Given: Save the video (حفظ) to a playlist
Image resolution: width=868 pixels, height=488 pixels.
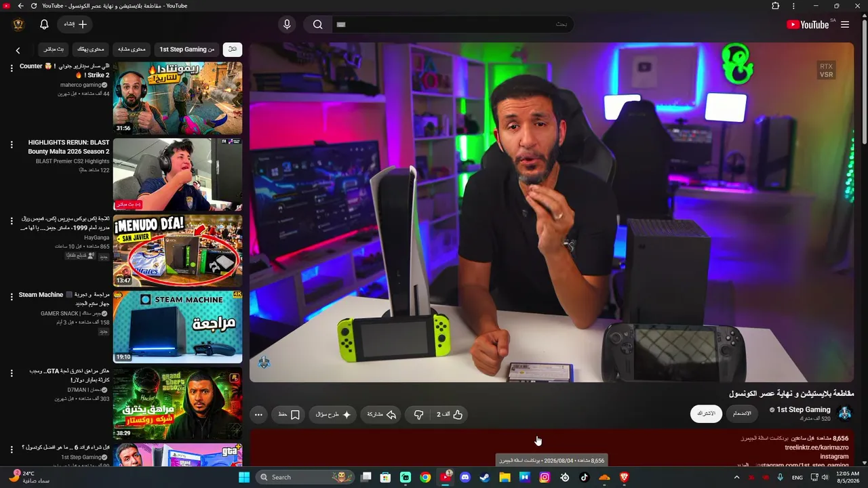Looking at the screenshot, I should pyautogui.click(x=289, y=414).
